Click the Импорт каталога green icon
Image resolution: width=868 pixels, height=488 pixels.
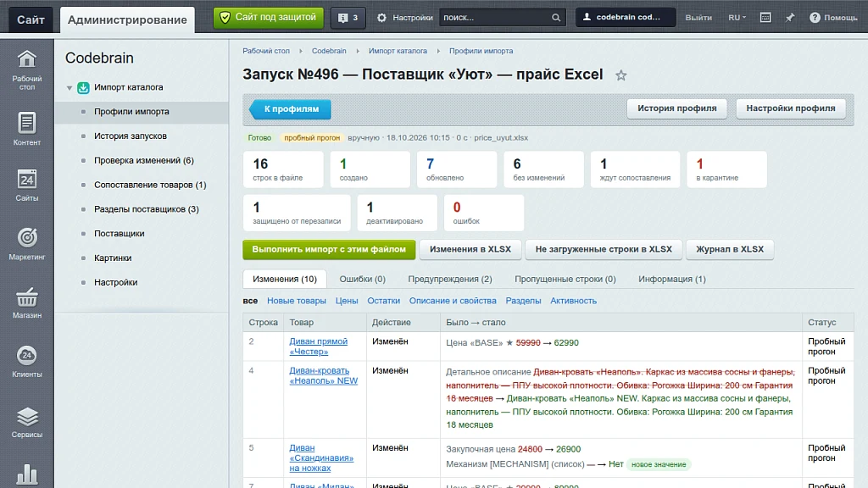pyautogui.click(x=83, y=87)
